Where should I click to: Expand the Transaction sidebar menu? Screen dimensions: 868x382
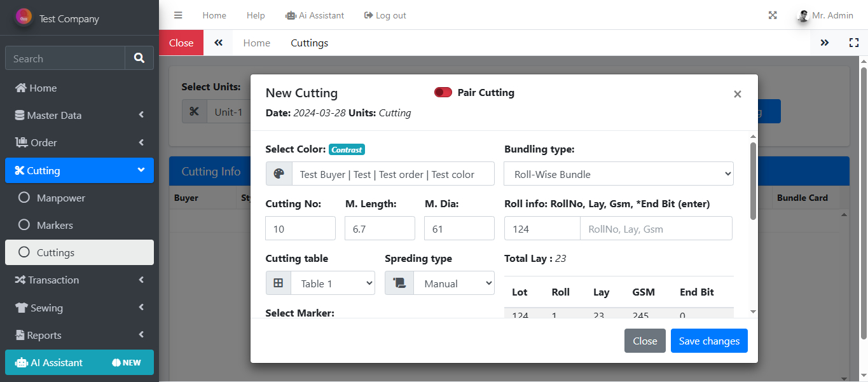[x=79, y=280]
